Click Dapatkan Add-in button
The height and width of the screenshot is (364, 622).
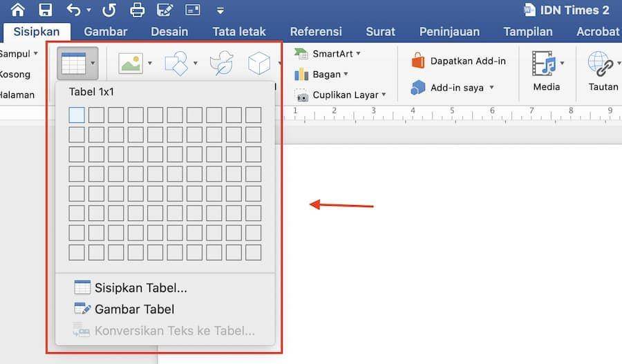coord(458,61)
